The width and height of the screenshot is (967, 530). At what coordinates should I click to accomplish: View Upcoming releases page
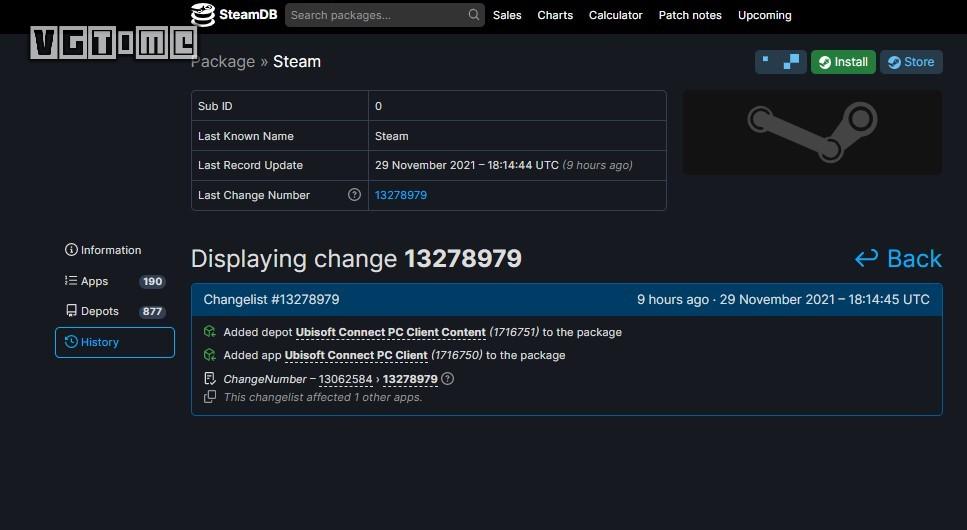(x=764, y=15)
